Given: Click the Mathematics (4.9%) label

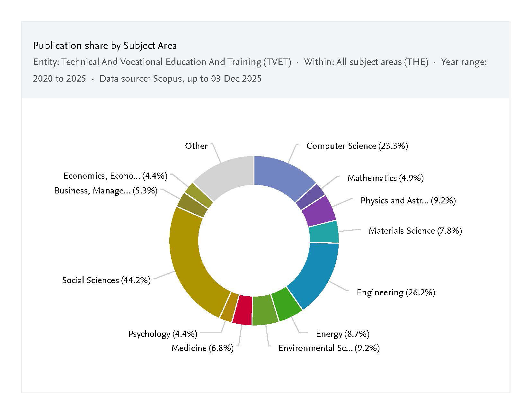Looking at the screenshot, I should (x=385, y=178).
